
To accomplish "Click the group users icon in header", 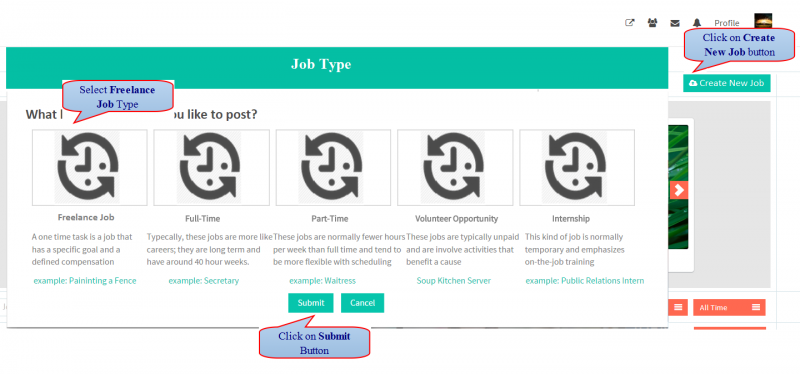I will point(652,23).
